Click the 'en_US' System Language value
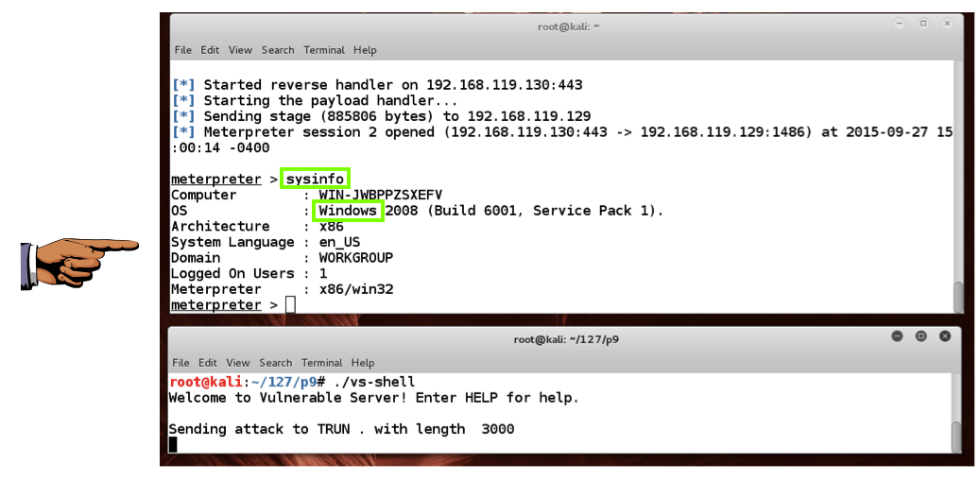Viewport: 980px width, 481px height. coord(339,242)
